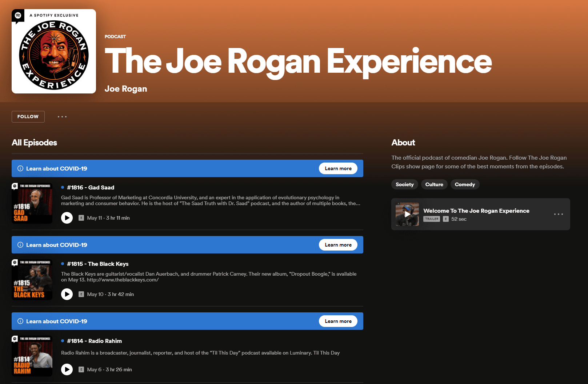Open options for Welcome trailer card
Image resolution: width=588 pixels, height=384 pixels.
[x=559, y=214]
